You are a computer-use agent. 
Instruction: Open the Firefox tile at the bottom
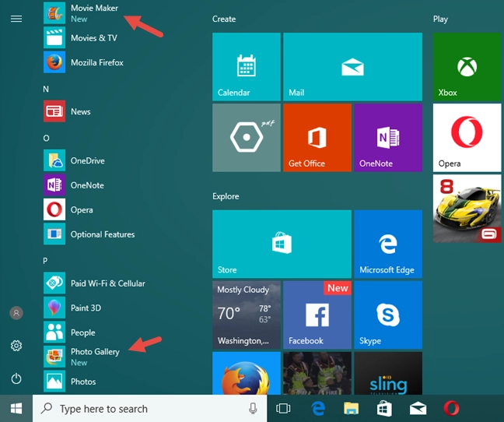(247, 373)
